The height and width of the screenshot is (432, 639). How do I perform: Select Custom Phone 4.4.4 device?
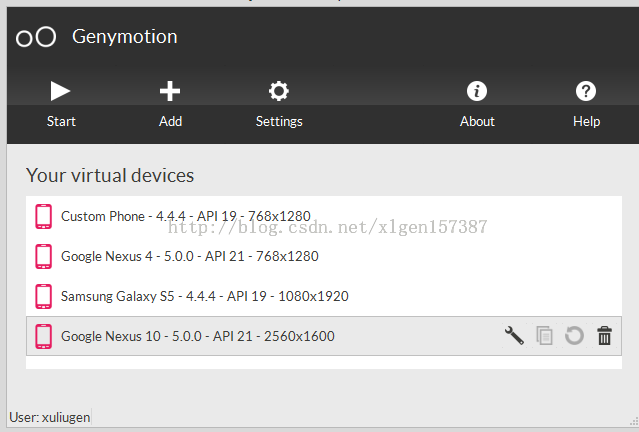(x=186, y=216)
